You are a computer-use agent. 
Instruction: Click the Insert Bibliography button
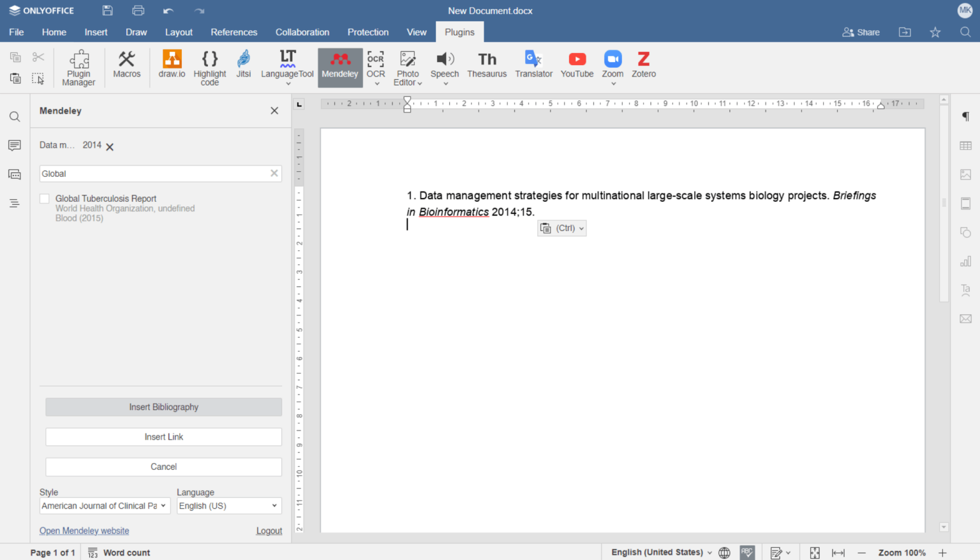point(163,407)
